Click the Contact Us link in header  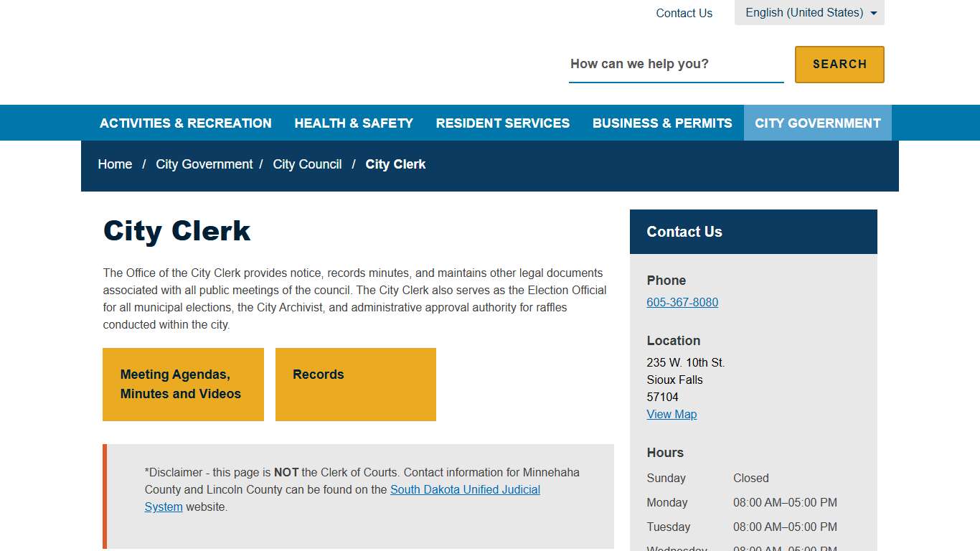tap(684, 13)
